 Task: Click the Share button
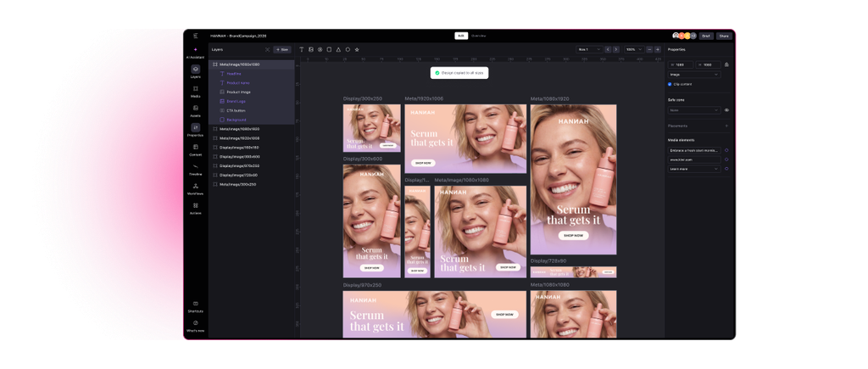pos(724,36)
